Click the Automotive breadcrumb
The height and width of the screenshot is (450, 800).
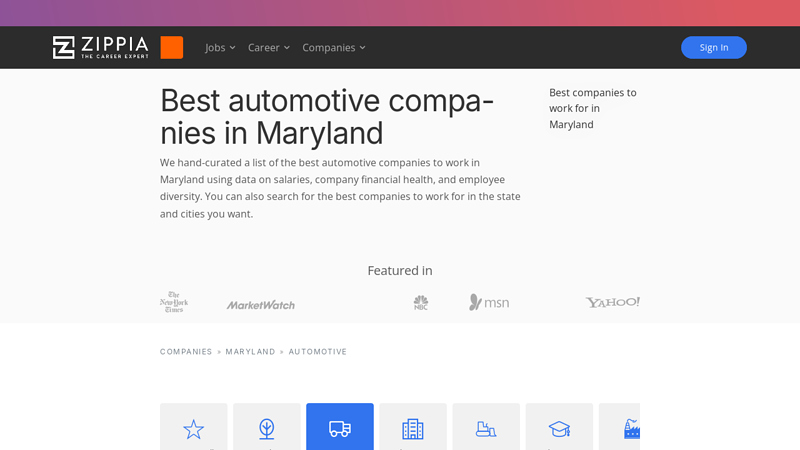[x=317, y=352]
